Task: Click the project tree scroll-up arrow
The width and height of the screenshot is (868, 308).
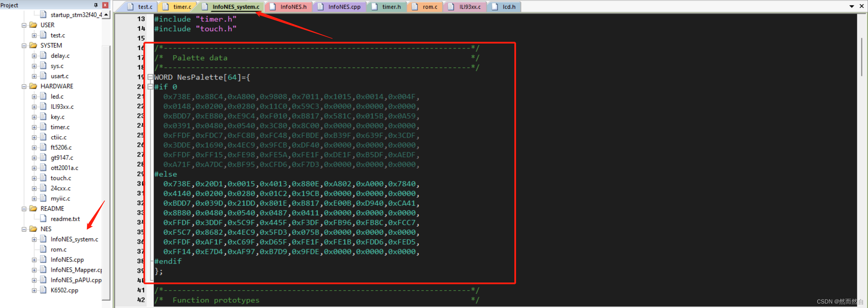Action: coord(106,15)
